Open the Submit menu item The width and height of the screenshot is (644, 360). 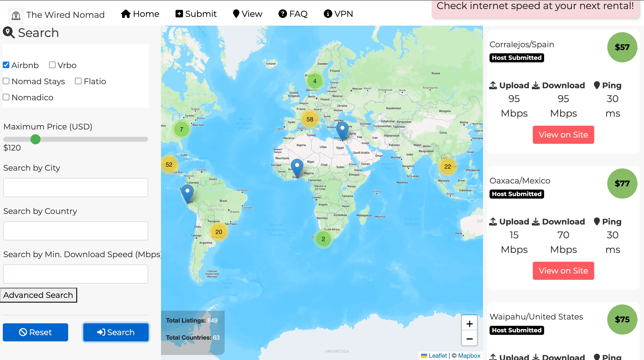(196, 14)
